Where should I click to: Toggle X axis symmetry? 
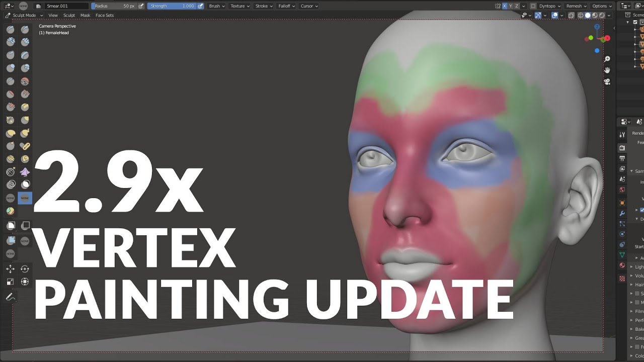tap(505, 6)
